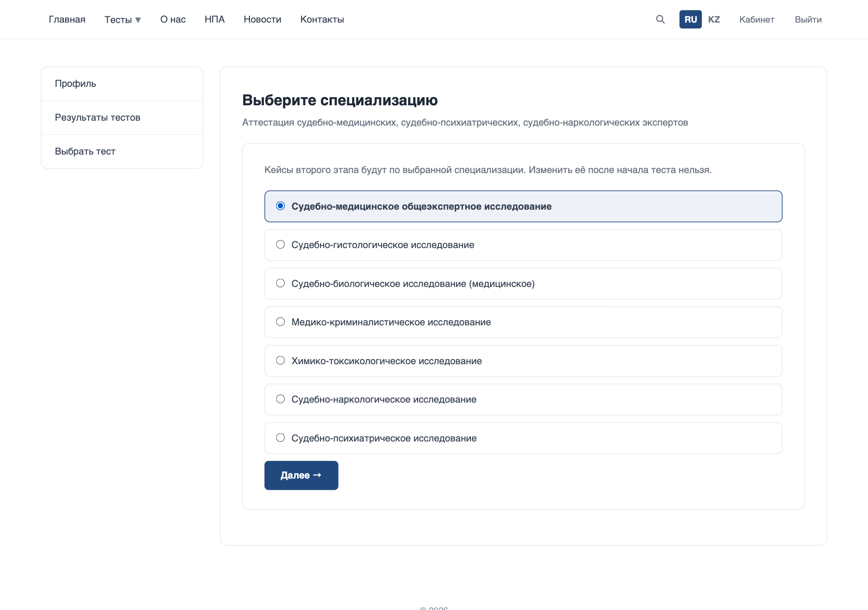Go to Главная in navigation
Image resolution: width=868 pixels, height=610 pixels.
tap(67, 19)
